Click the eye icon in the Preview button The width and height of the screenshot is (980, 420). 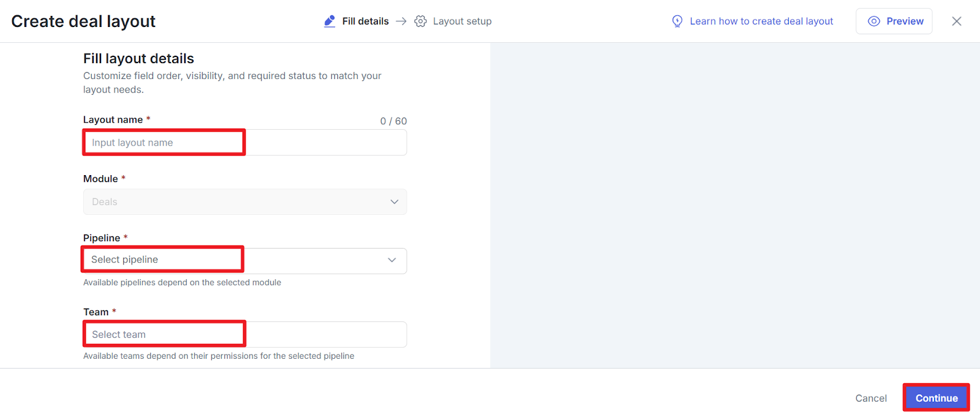874,21
